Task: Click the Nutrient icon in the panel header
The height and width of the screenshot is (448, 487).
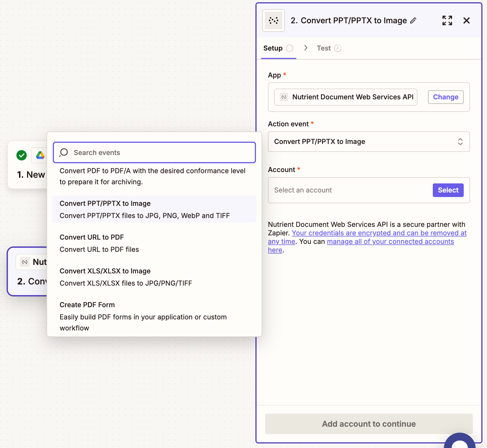Action: click(273, 20)
